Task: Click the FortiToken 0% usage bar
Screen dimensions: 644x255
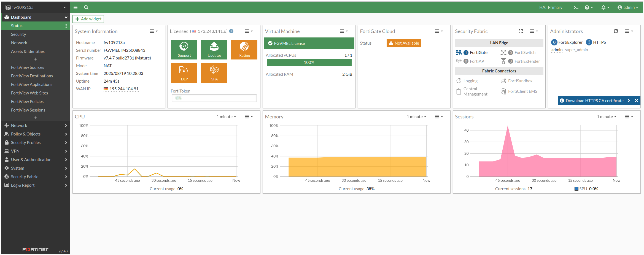Action: 214,98
